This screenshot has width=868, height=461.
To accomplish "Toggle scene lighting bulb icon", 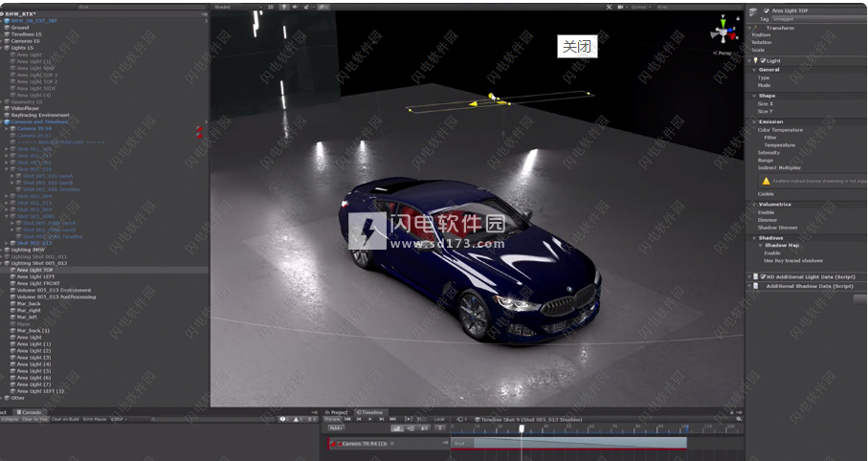I will 284,8.
